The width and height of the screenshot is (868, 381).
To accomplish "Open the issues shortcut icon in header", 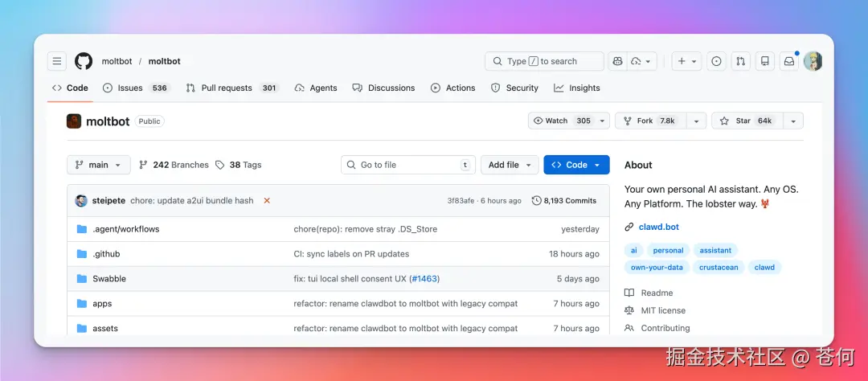I will pos(716,61).
